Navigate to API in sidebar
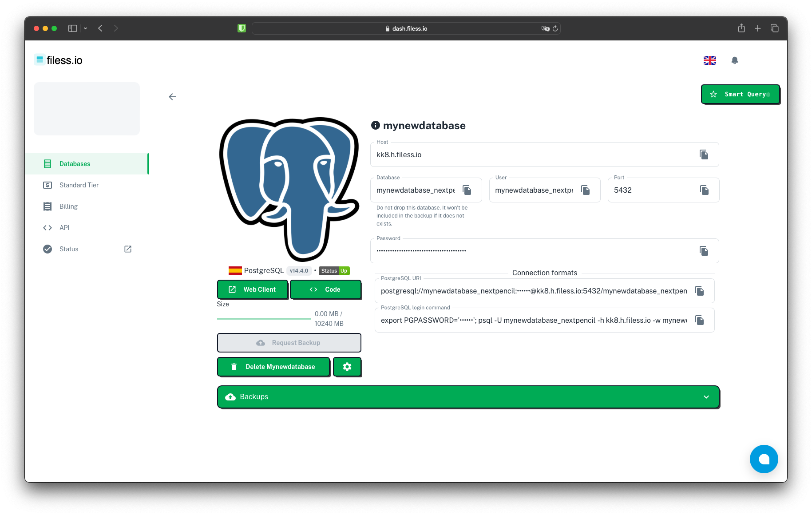This screenshot has height=515, width=812. pos(64,228)
